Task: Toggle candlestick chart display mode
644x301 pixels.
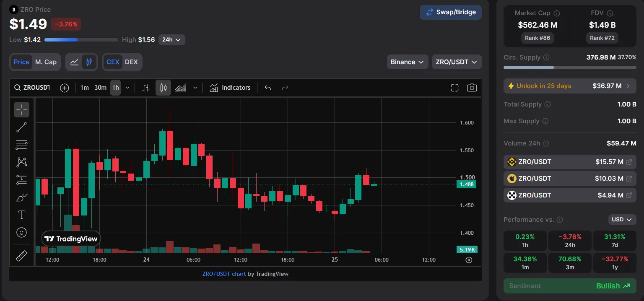Action: (89, 62)
